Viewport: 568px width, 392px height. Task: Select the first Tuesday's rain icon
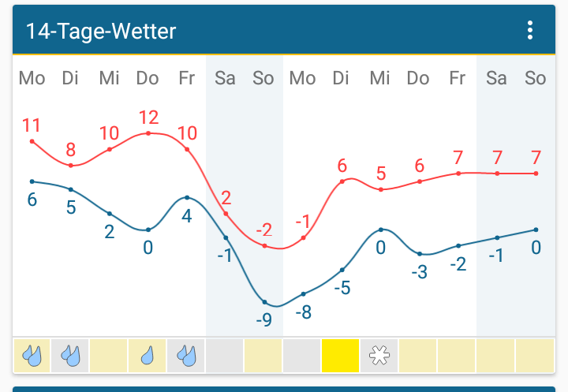click(70, 356)
